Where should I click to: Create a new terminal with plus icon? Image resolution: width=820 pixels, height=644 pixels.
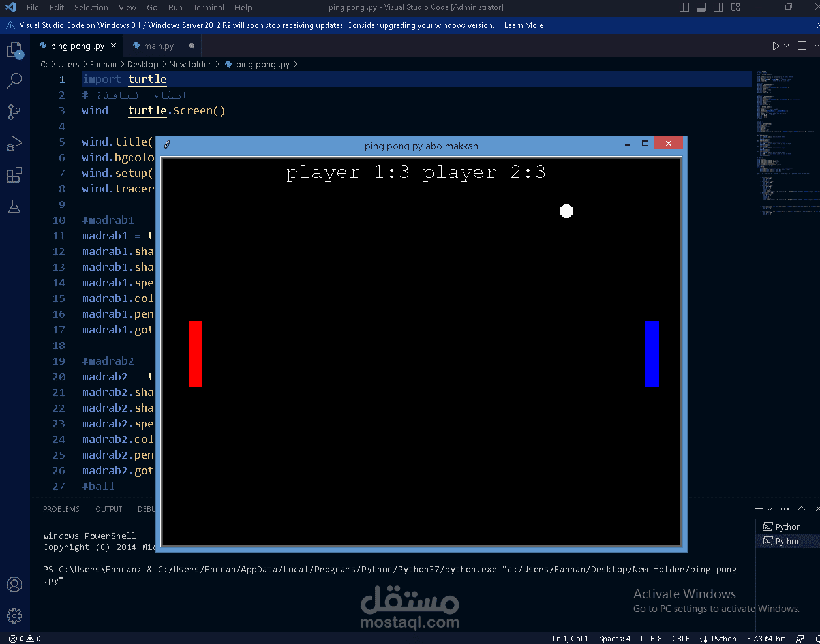759,509
